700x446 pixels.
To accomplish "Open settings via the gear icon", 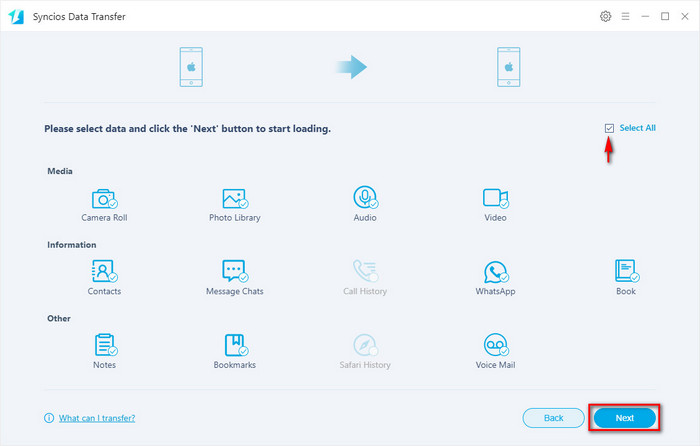I will (605, 17).
